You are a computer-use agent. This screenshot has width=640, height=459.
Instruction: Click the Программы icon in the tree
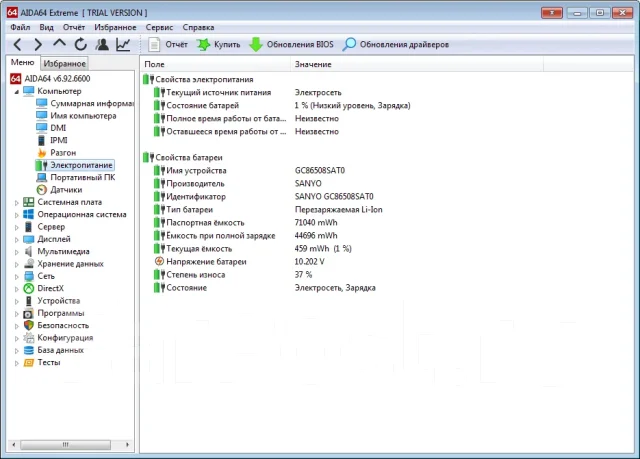29,313
